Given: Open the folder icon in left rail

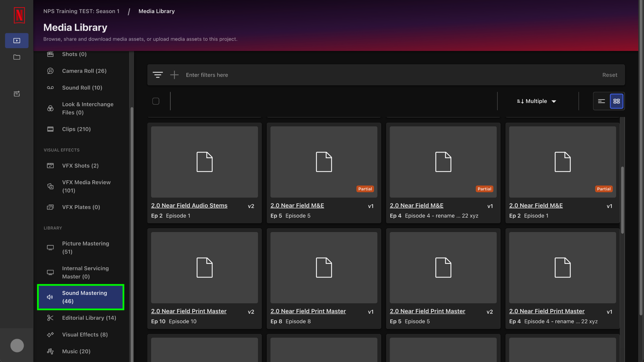Looking at the screenshot, I should click(x=17, y=57).
